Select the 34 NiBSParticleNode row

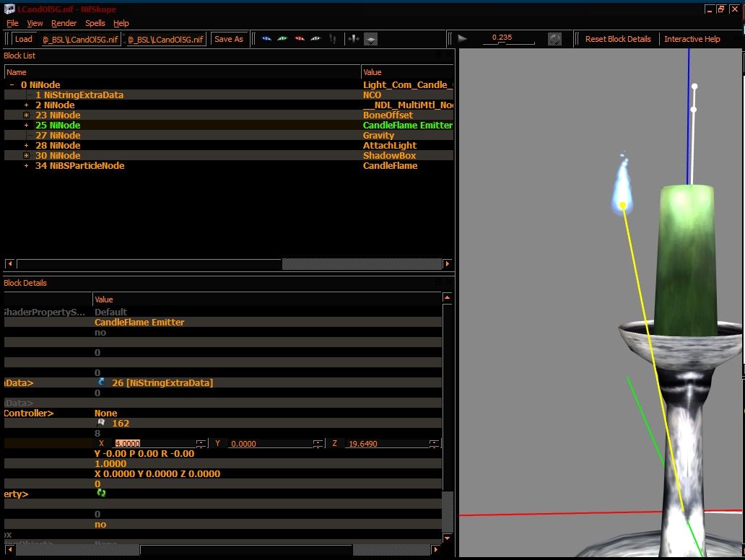click(x=228, y=166)
